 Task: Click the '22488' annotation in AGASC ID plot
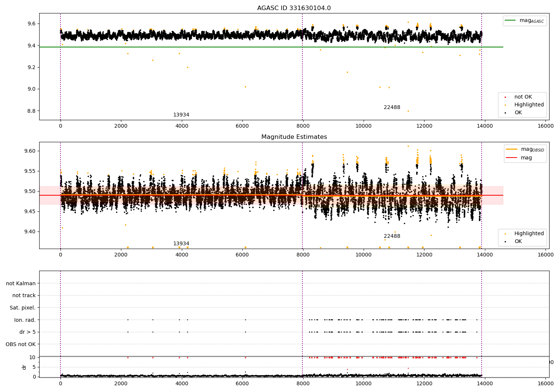(392, 108)
